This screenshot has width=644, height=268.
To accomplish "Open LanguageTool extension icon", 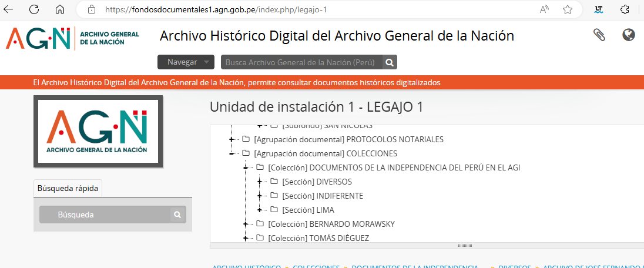I will [x=599, y=9].
